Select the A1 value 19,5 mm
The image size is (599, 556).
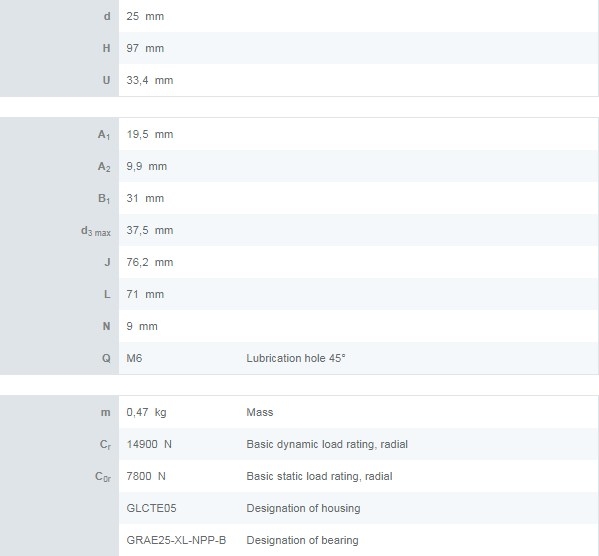pyautogui.click(x=150, y=135)
